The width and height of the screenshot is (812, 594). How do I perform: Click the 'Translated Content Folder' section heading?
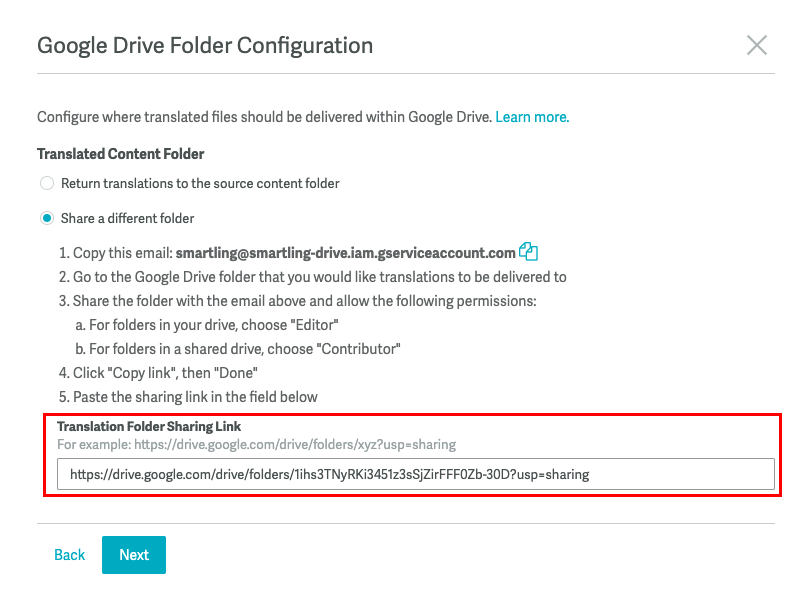120,154
